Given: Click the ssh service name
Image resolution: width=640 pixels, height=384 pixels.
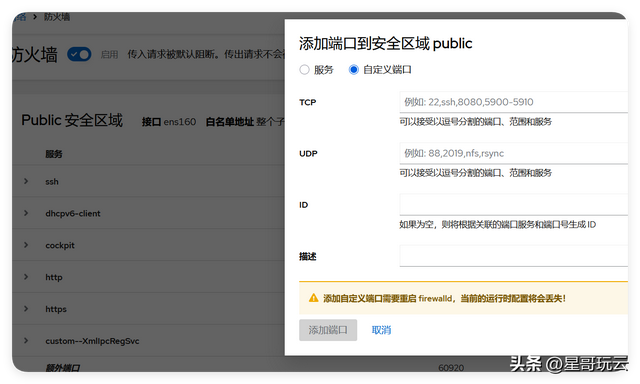Looking at the screenshot, I should tap(52, 182).
